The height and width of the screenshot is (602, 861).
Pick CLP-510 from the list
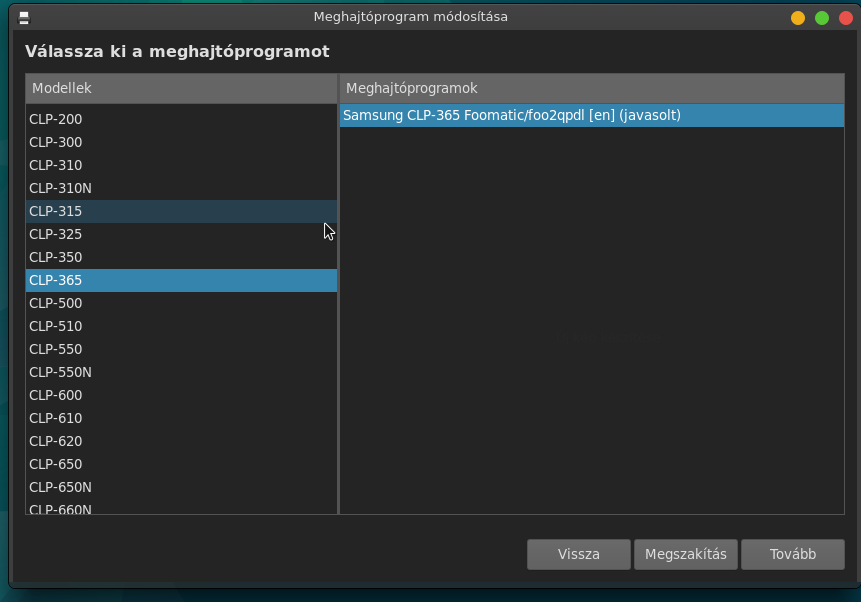pyautogui.click(x=181, y=326)
